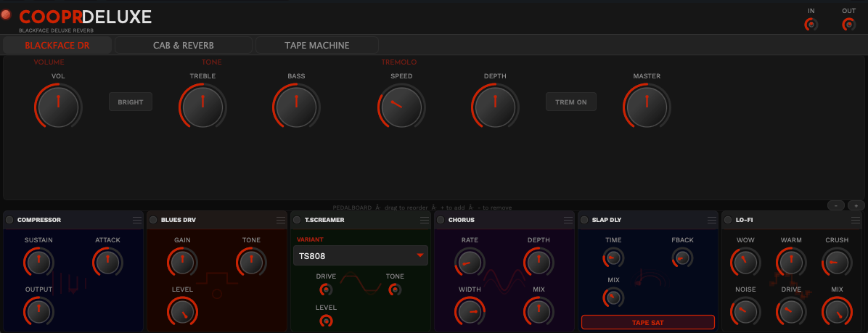Viewport: 868px width, 333px height.
Task: Open the Compressor pedal hamburger menu
Action: 136,220
